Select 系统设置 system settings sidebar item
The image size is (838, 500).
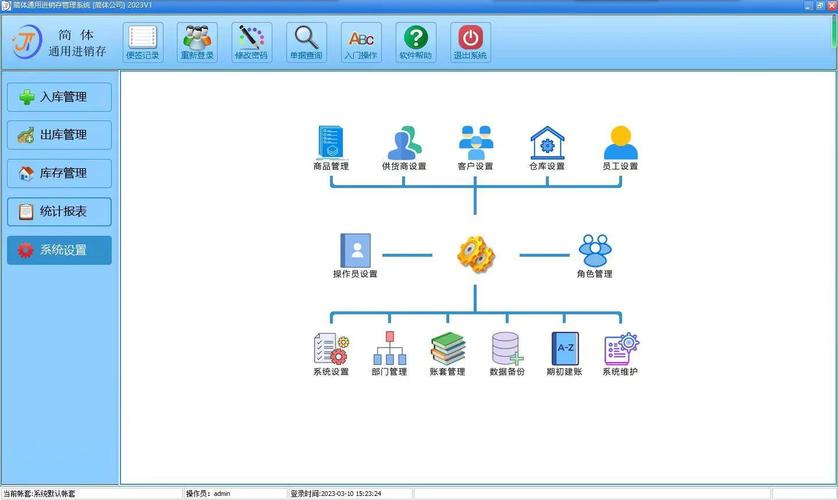pyautogui.click(x=59, y=250)
